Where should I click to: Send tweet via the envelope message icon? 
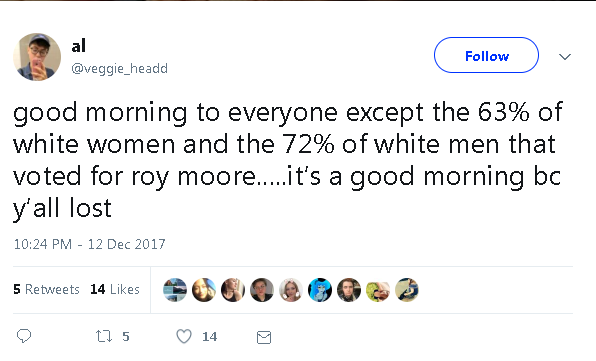[264, 337]
